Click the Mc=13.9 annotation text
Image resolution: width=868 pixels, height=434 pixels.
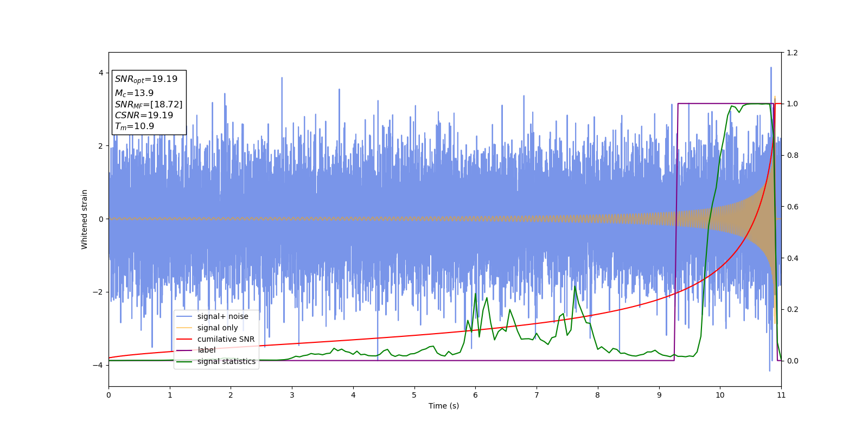coord(134,93)
